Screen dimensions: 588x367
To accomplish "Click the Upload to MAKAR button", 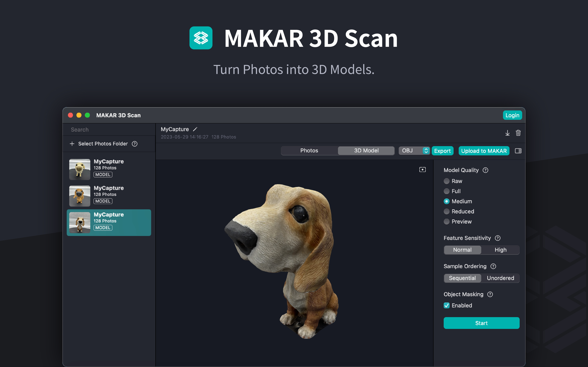I will point(484,151).
